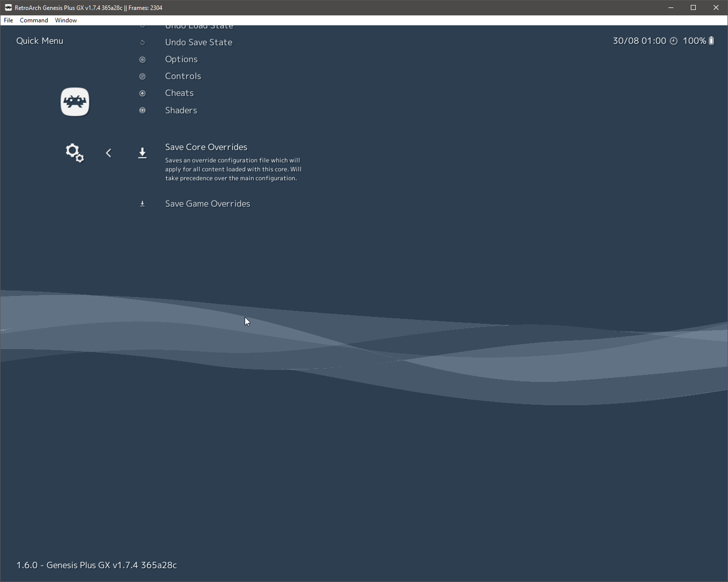This screenshot has width=728, height=582.
Task: Open the Settings gears icon
Action: click(x=75, y=153)
